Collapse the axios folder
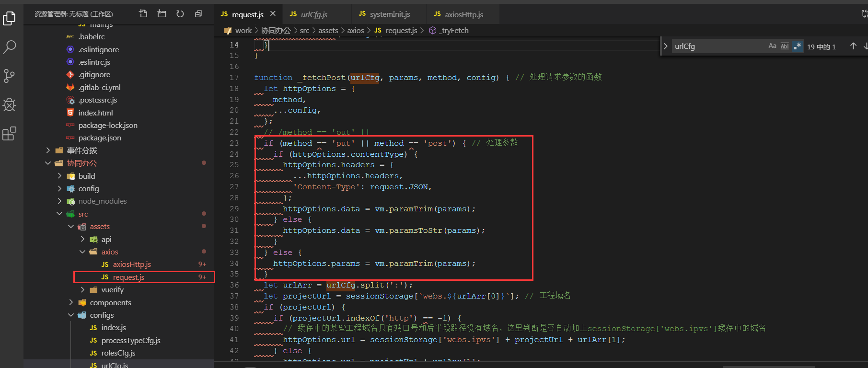This screenshot has width=868, height=368. [82, 252]
